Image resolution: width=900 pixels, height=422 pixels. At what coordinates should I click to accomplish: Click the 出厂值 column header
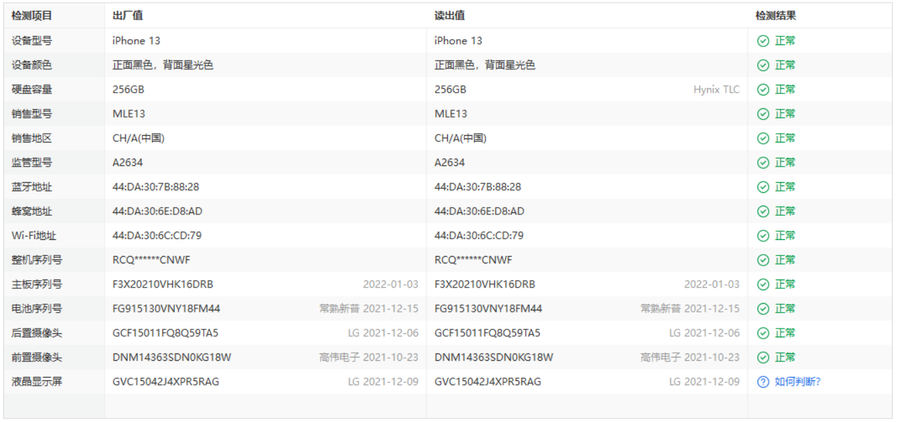(x=127, y=16)
